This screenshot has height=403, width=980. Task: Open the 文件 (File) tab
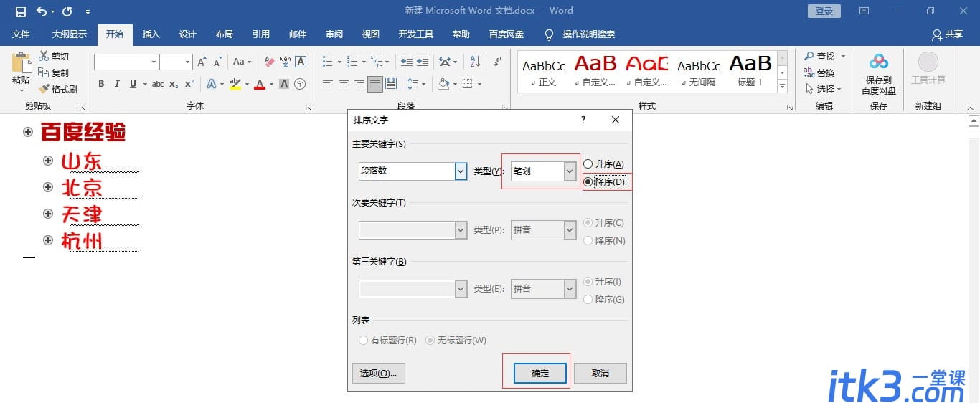click(21, 34)
